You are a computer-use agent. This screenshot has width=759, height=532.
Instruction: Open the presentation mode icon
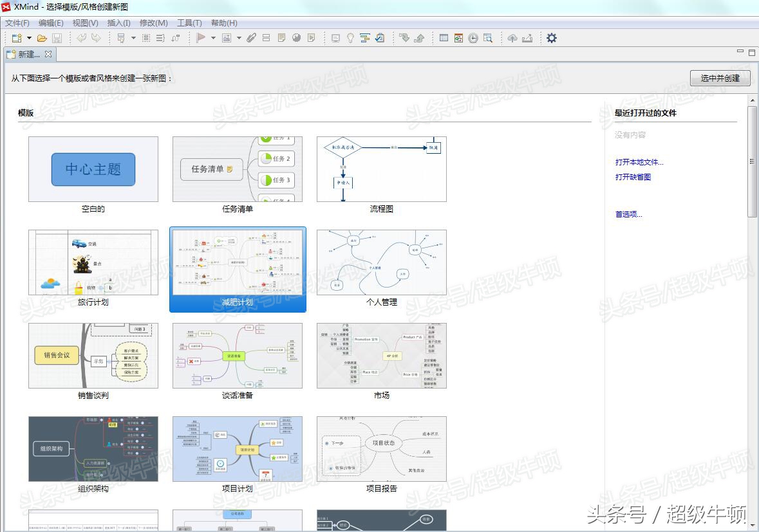click(x=335, y=37)
